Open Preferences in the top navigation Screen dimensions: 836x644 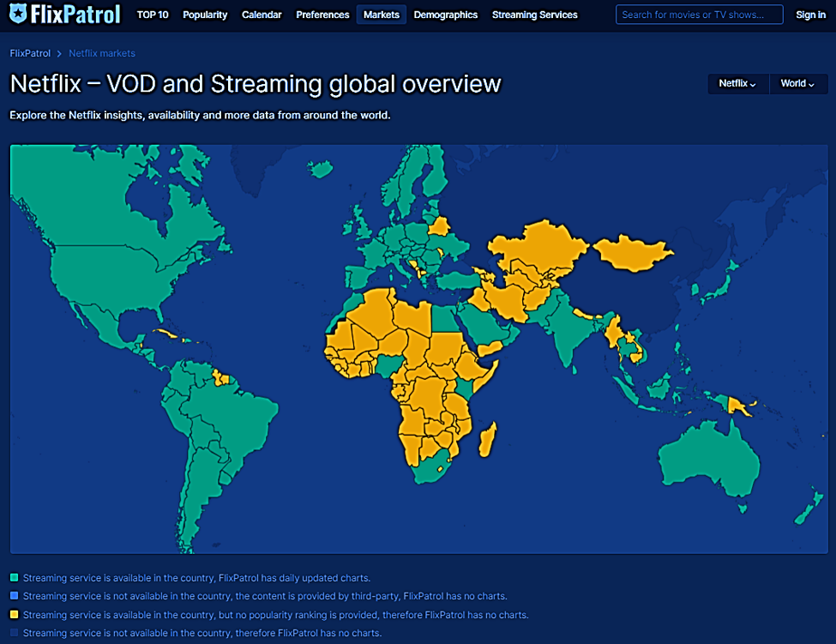pos(322,15)
